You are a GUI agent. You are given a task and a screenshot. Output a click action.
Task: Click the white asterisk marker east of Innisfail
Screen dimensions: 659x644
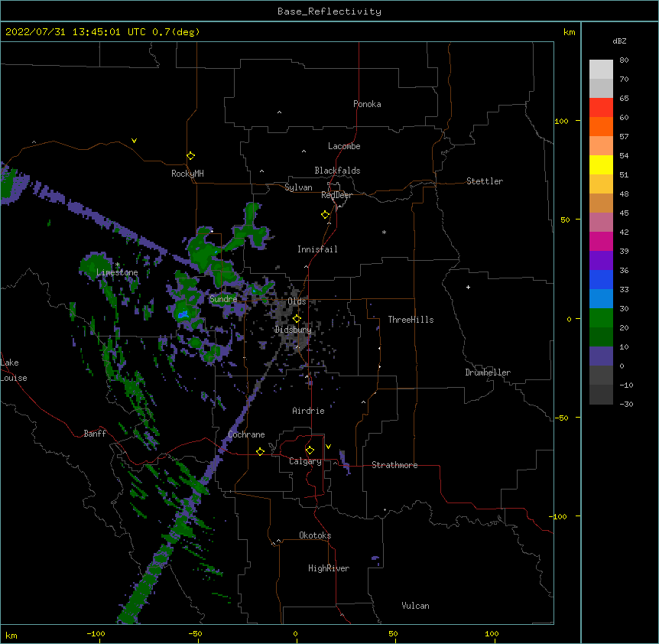point(384,232)
